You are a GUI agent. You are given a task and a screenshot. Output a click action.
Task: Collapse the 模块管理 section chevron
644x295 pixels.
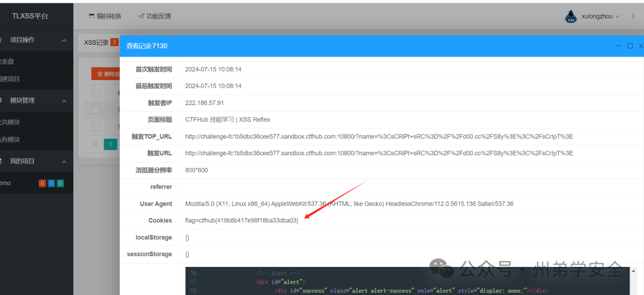click(x=64, y=101)
